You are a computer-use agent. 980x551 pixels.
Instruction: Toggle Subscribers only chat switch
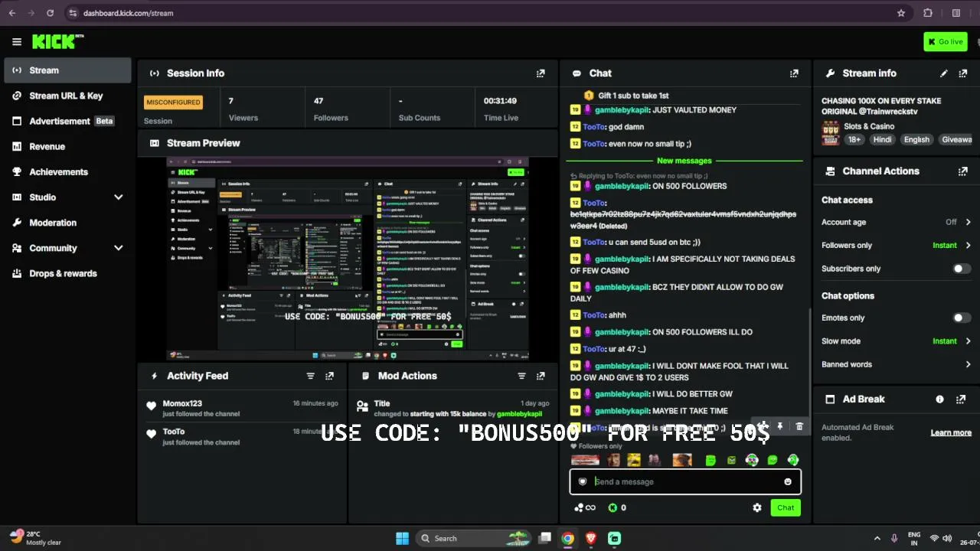962,269
